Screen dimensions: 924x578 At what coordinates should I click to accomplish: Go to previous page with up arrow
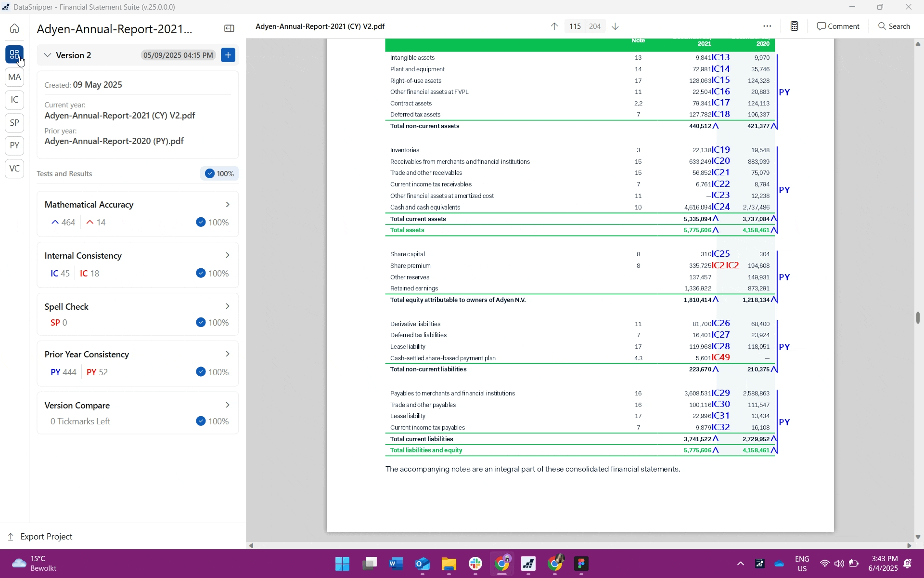tap(554, 26)
